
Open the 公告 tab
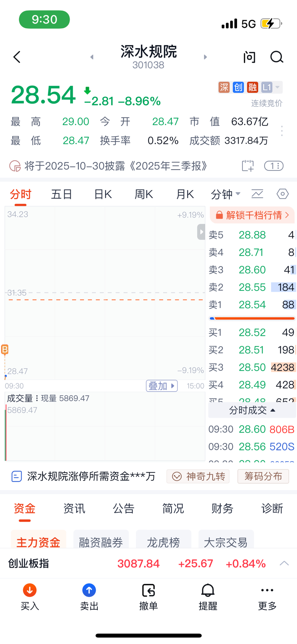pyautogui.click(x=123, y=508)
